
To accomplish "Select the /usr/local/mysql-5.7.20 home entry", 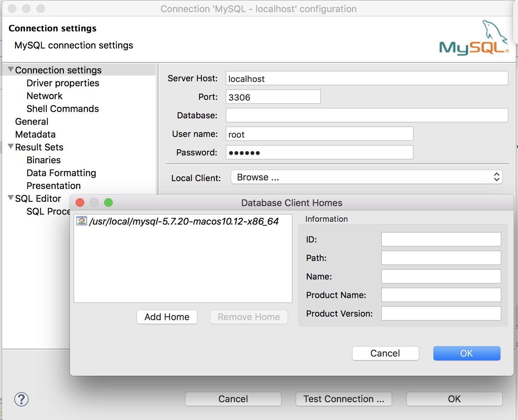I will pos(183,221).
